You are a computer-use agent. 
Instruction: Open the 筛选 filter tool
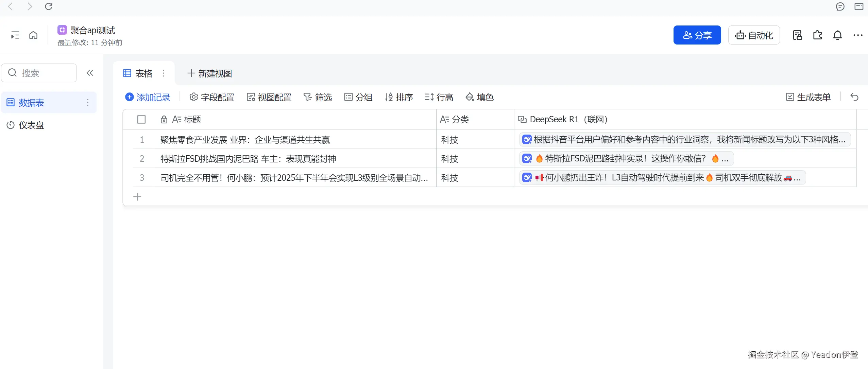point(318,97)
